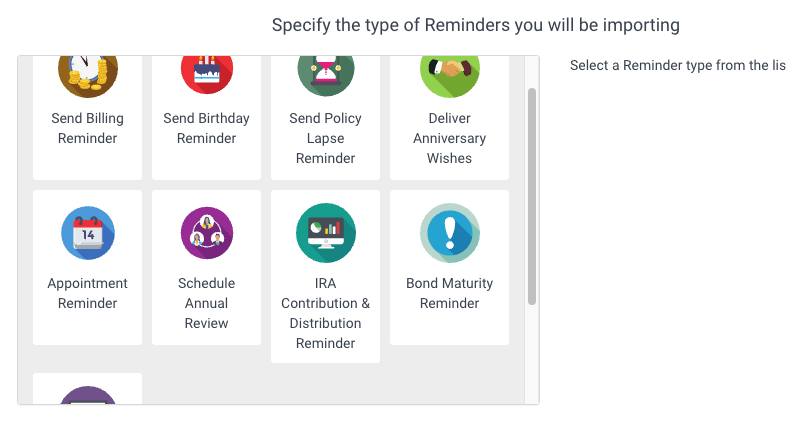The height and width of the screenshot is (432, 786).
Task: Choose the Send Birthday Reminder text
Action: 207,128
